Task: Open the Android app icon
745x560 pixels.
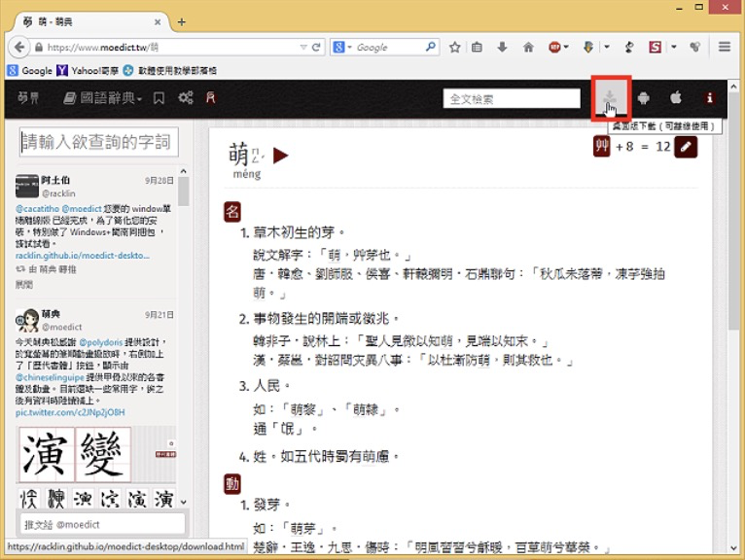Action: pyautogui.click(x=643, y=98)
